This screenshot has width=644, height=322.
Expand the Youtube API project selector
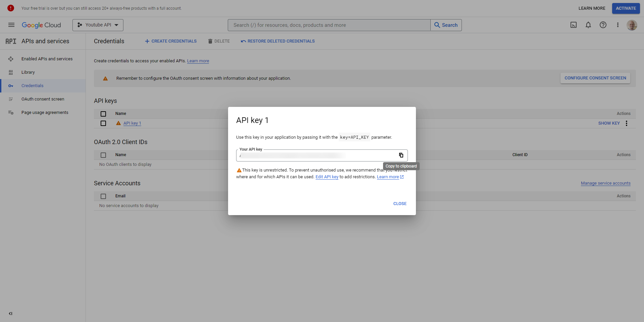click(98, 25)
